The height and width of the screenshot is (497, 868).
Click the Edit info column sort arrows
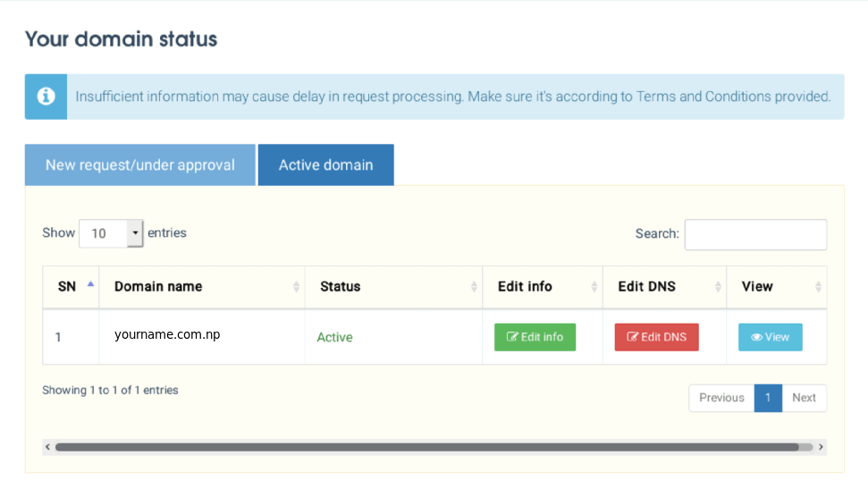[x=594, y=287]
